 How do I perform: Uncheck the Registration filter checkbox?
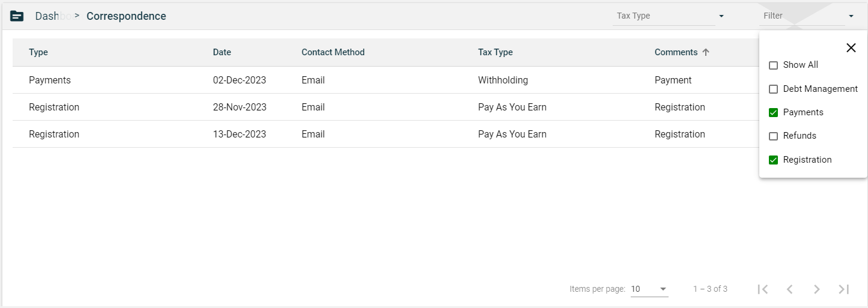tap(774, 160)
